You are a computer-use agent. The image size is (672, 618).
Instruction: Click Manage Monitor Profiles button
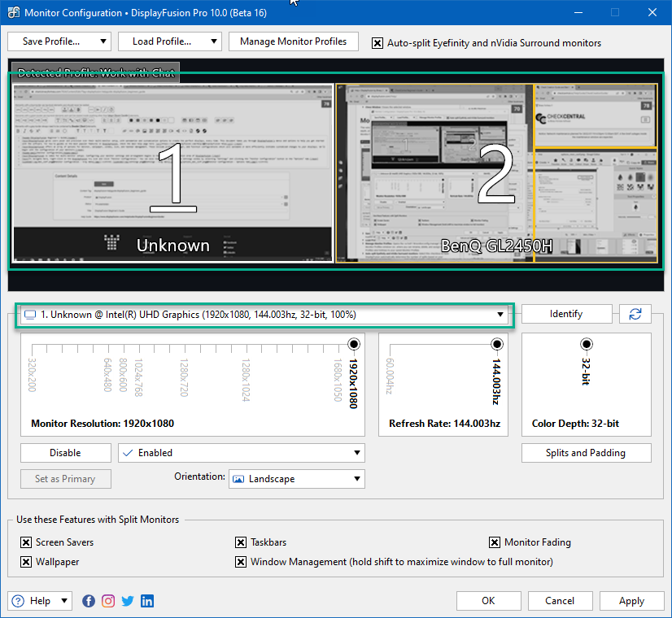tap(293, 41)
